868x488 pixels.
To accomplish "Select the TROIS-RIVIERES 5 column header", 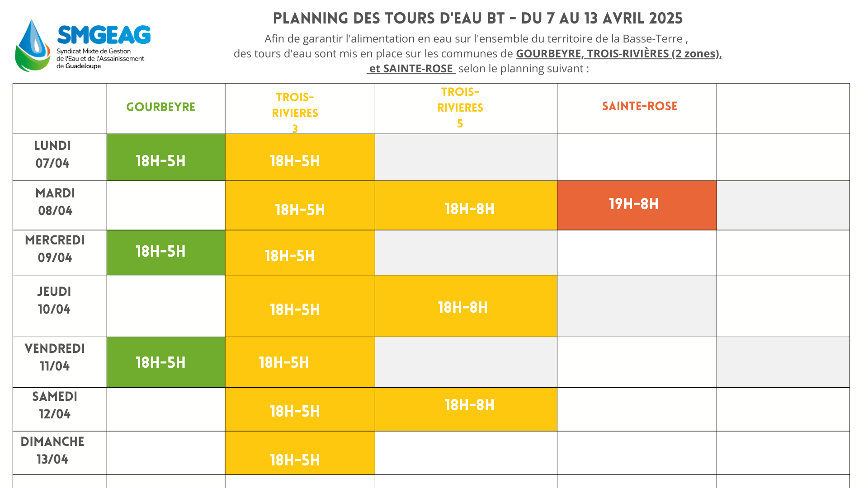I will tap(460, 108).
